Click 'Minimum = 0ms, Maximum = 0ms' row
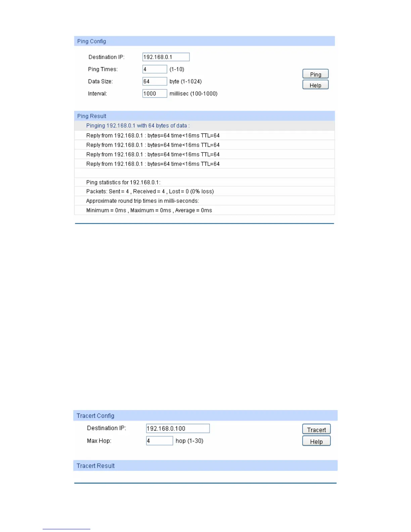The height and width of the screenshot is (532, 411). (204, 210)
